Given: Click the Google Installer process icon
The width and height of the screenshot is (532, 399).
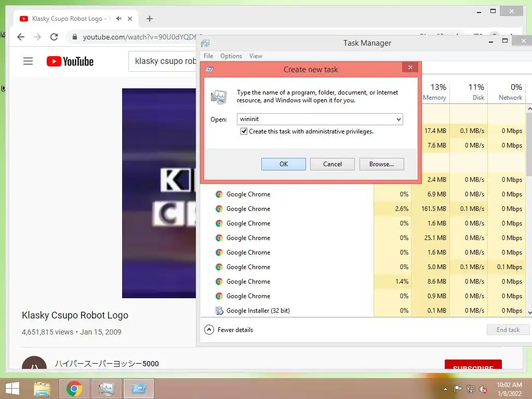Looking at the screenshot, I should [x=219, y=311].
